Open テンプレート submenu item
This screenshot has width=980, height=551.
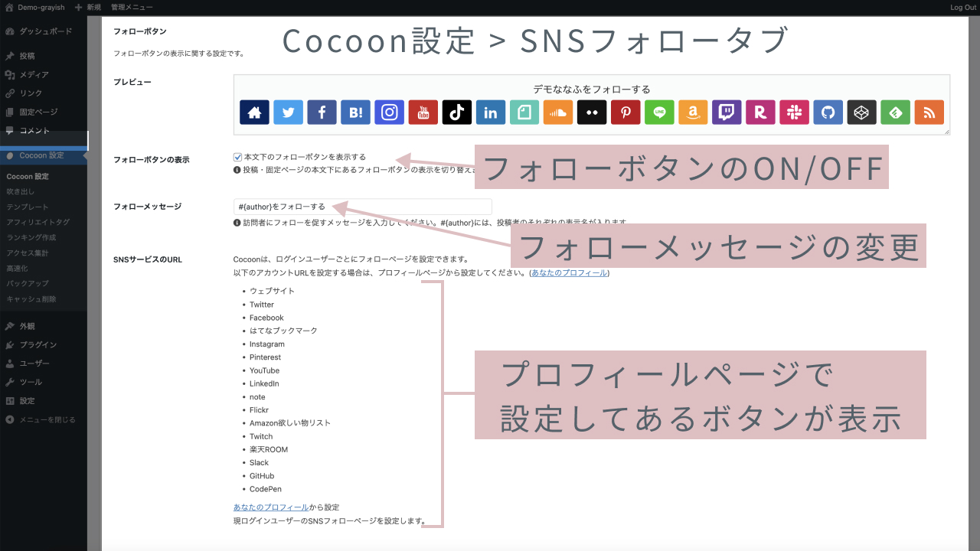coord(28,207)
